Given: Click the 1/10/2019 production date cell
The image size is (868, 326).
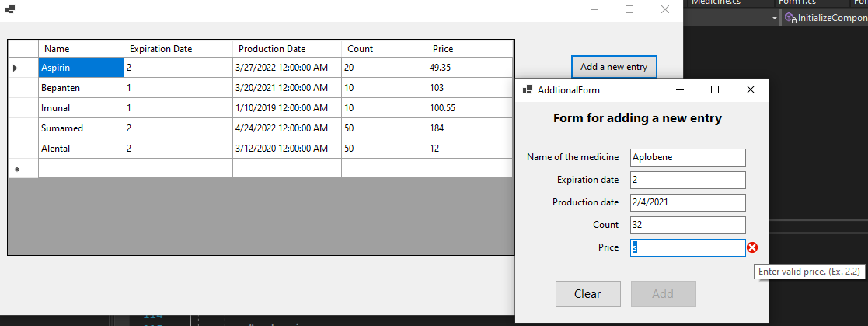Looking at the screenshot, I should (287, 108).
